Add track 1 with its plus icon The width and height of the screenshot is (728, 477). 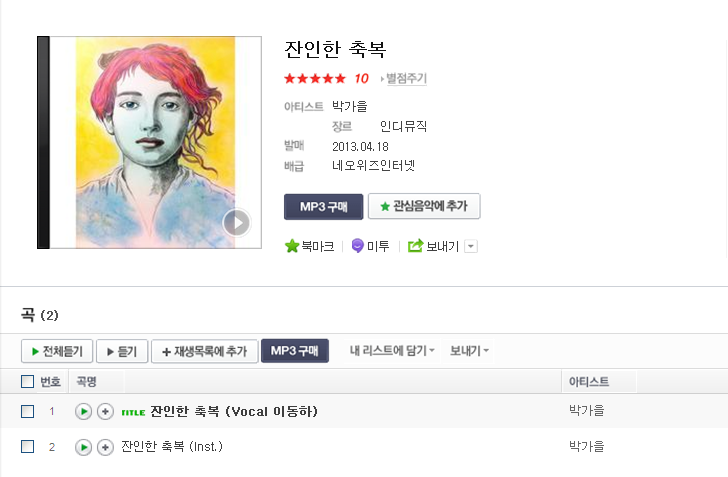coord(105,412)
